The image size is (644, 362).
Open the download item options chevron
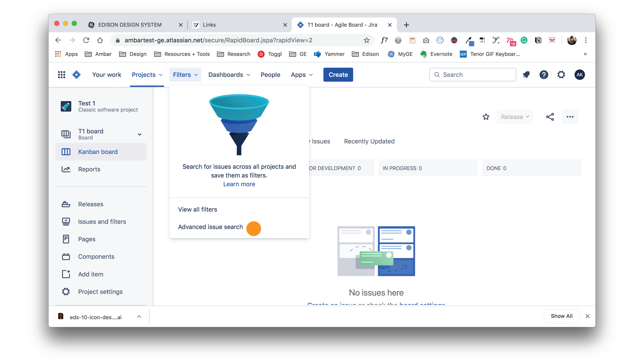(x=139, y=317)
